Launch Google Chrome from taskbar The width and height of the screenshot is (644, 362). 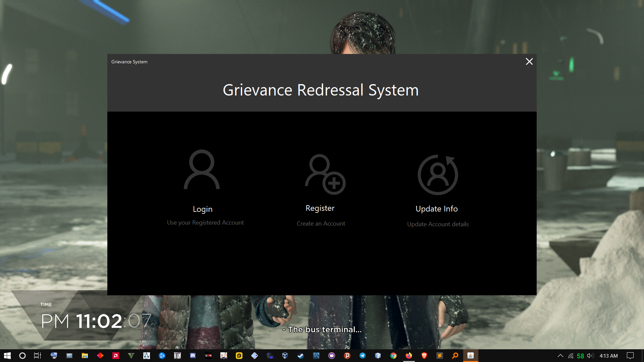393,356
